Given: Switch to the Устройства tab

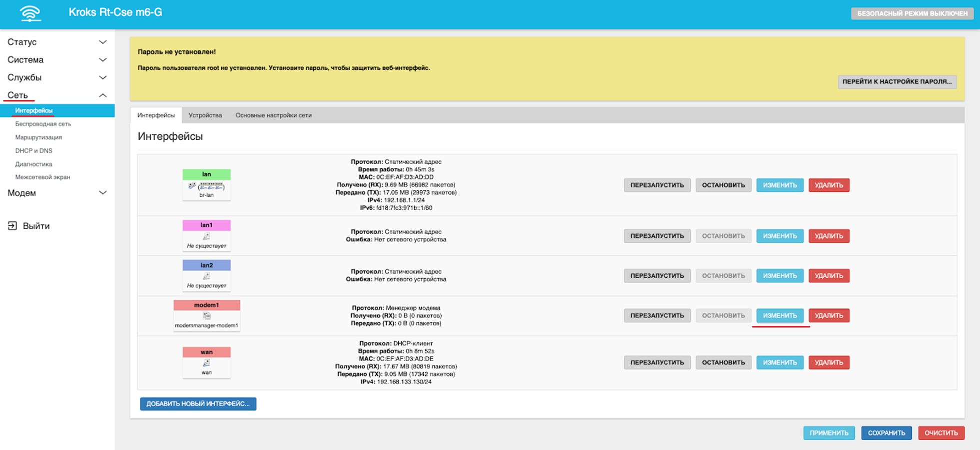Looking at the screenshot, I should 205,115.
